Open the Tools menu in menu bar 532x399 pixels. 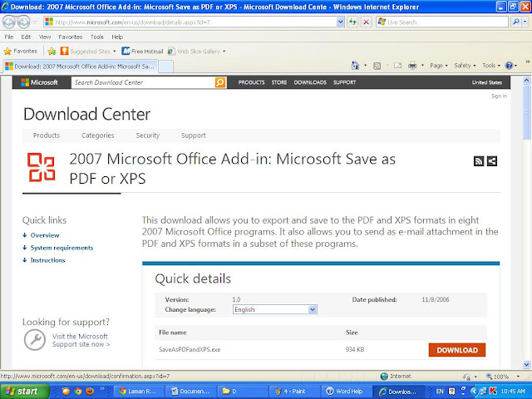(96, 37)
